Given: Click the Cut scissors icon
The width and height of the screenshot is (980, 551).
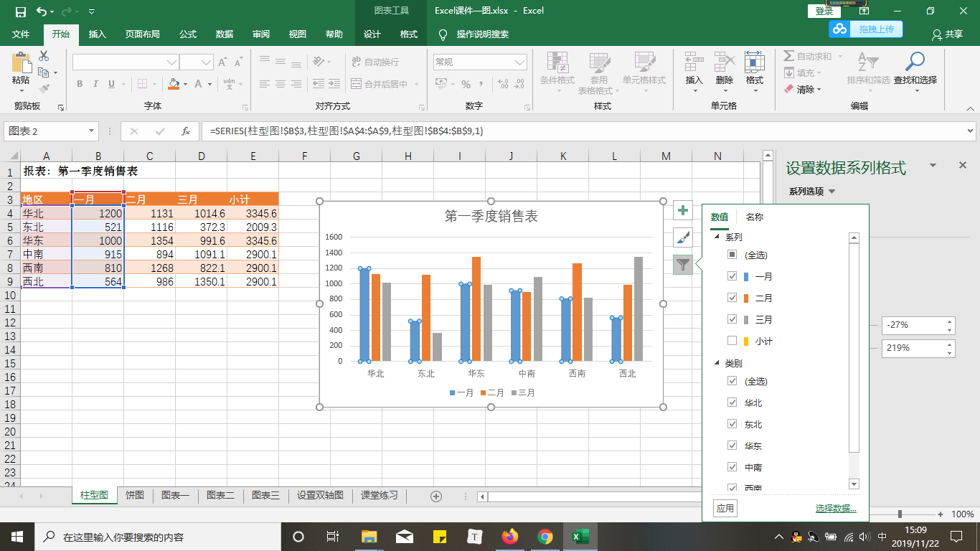Looking at the screenshot, I should coord(44,56).
